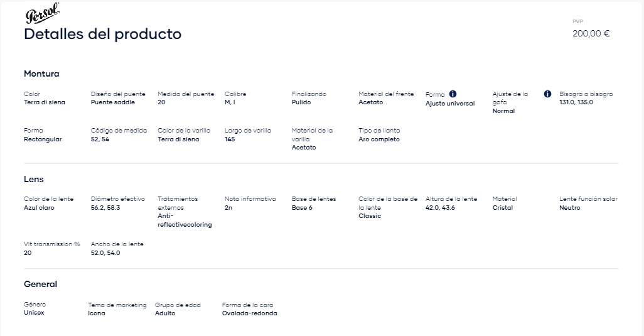Select the Neutro lente función solar value
The image size is (644, 336).
(570, 208)
